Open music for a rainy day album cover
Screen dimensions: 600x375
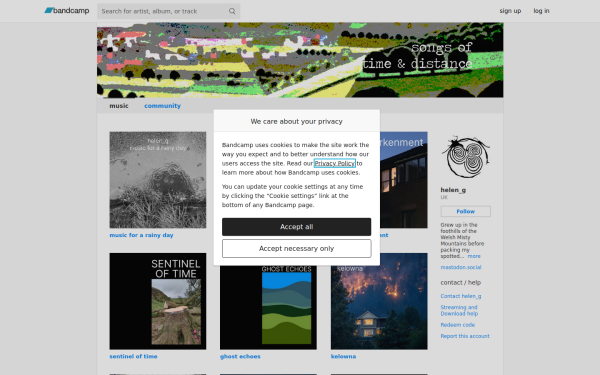(158, 180)
